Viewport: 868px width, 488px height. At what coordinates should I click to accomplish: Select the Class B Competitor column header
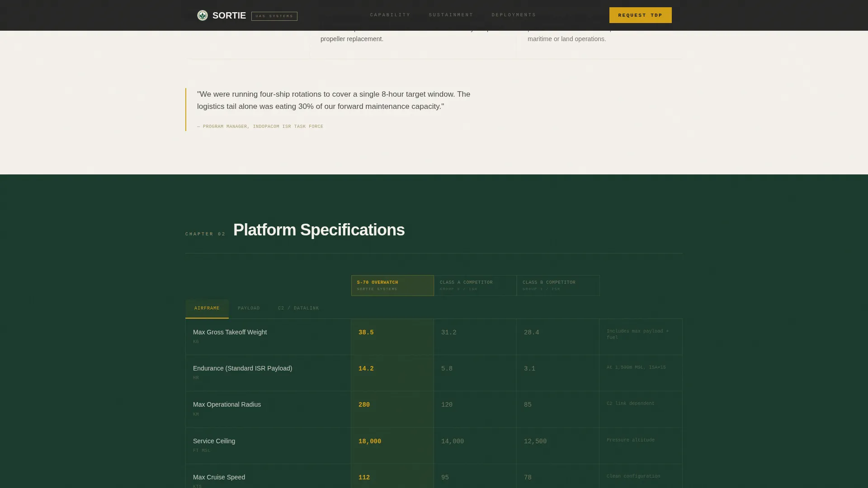558,286
